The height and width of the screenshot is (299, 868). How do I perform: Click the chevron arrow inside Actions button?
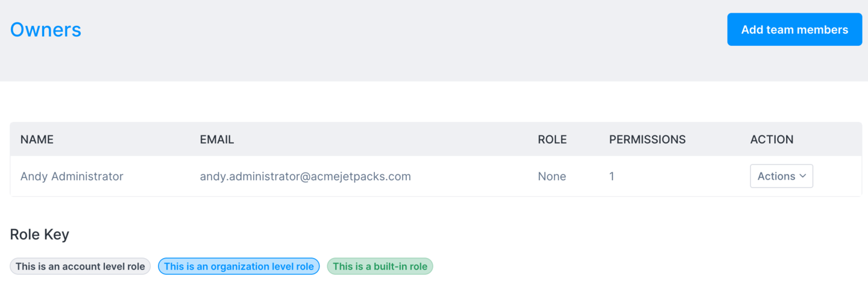click(802, 176)
